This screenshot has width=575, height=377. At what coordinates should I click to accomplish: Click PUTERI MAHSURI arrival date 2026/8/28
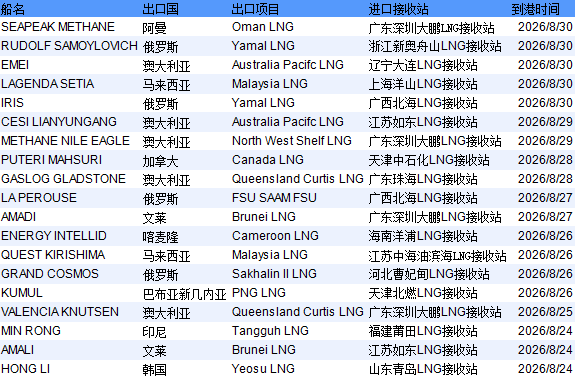pyautogui.click(x=545, y=160)
